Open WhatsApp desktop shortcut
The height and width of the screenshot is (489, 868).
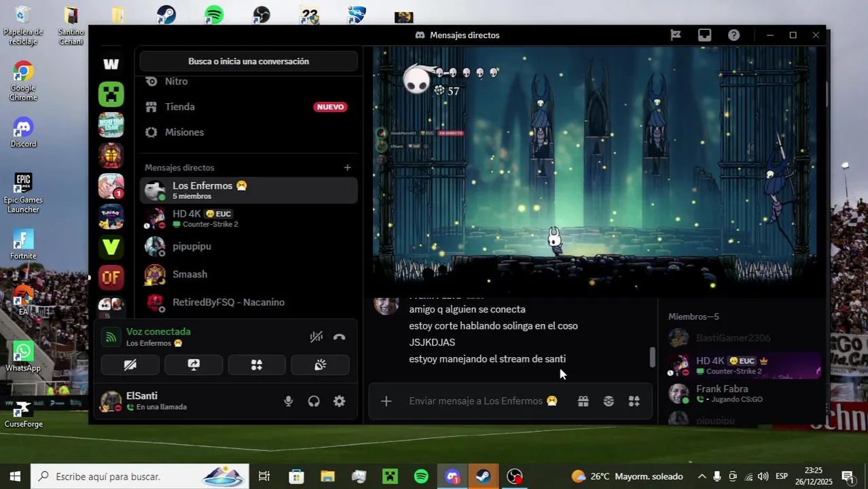pos(23,357)
